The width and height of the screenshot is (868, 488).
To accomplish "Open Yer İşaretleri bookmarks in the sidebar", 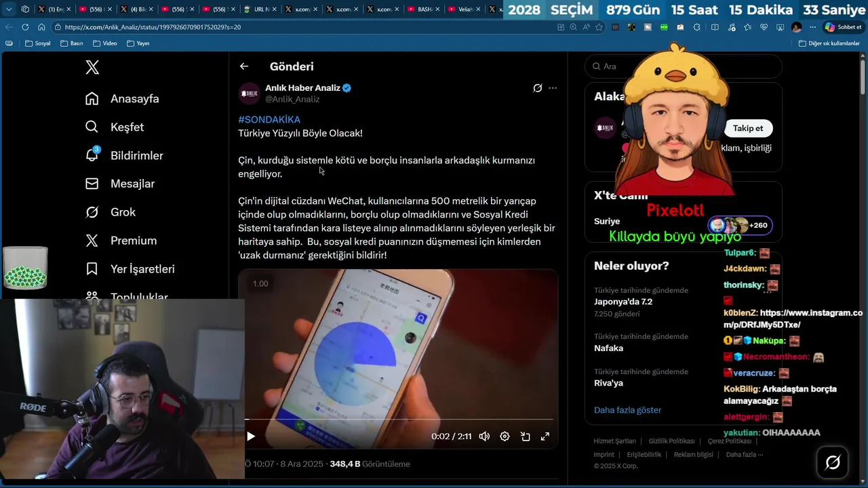I will [x=130, y=269].
